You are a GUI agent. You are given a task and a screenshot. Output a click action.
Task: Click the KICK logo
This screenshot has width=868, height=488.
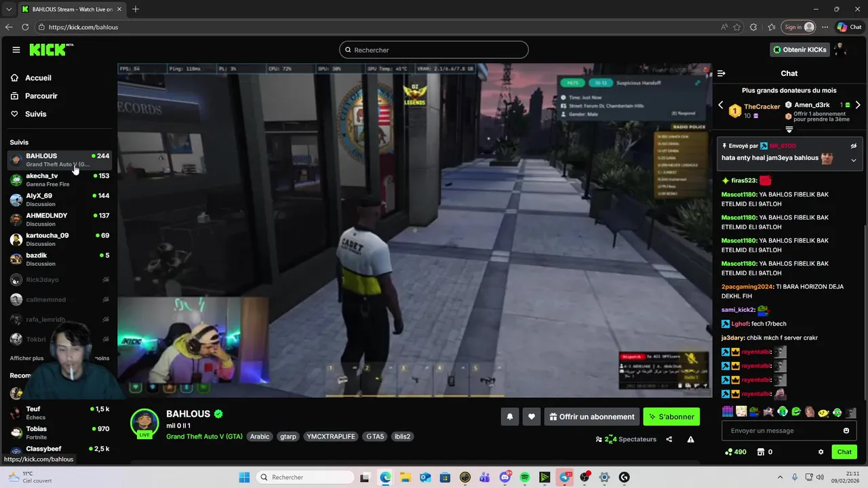[x=51, y=49]
